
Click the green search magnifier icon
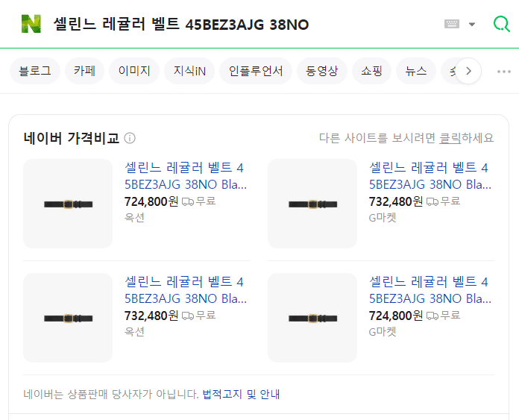pyautogui.click(x=502, y=24)
